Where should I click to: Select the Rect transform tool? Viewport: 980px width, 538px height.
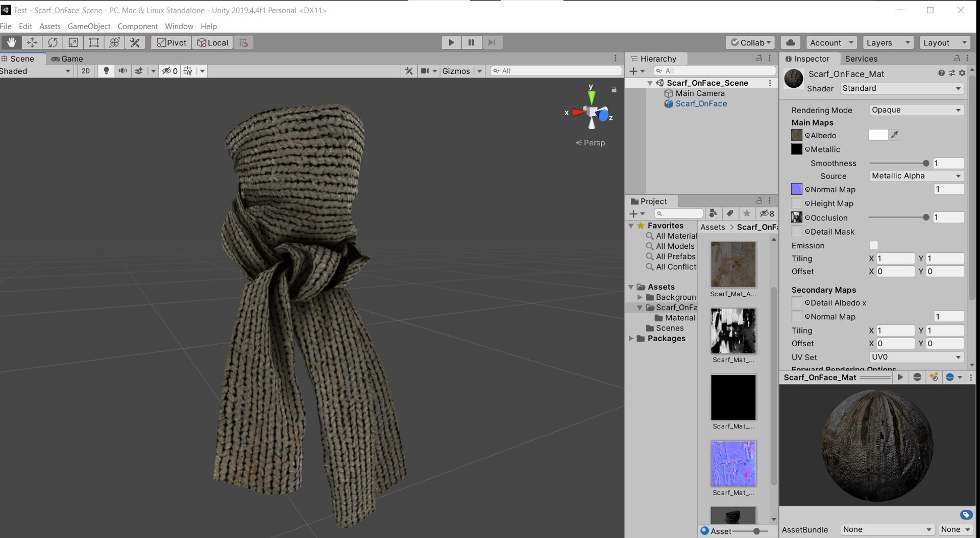click(x=94, y=42)
